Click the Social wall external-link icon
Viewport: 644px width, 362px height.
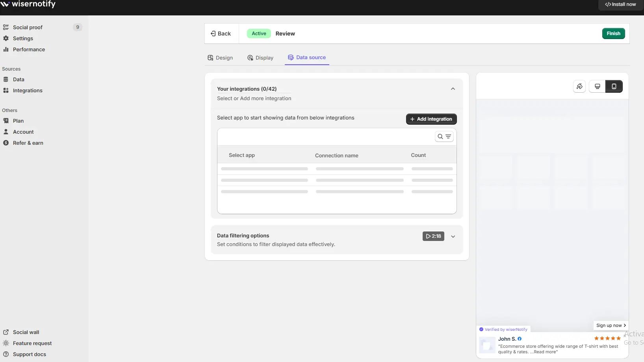click(x=6, y=332)
